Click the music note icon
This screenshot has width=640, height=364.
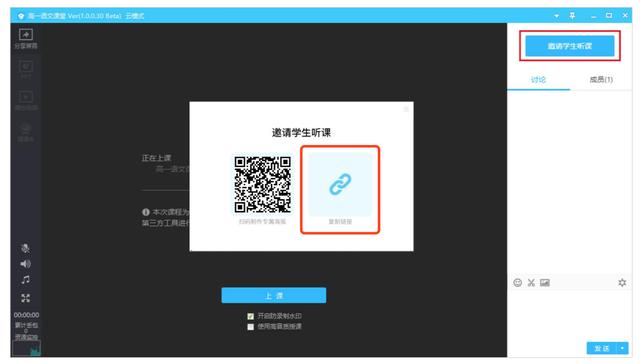point(25,280)
